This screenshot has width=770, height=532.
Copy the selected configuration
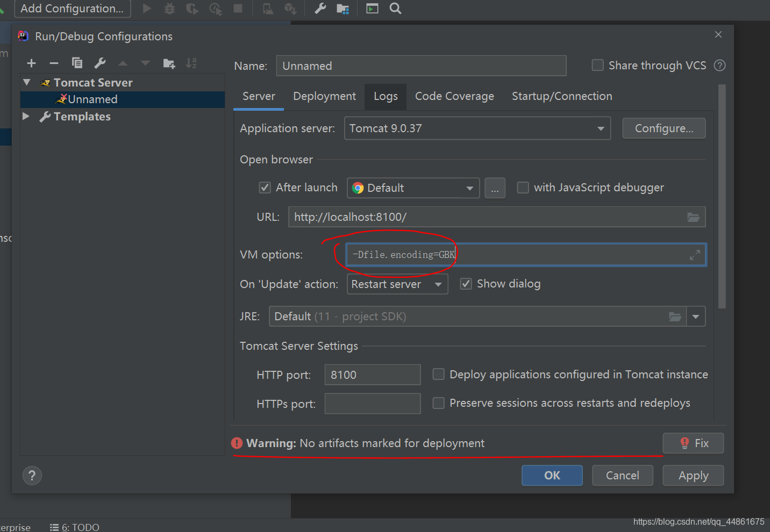(x=77, y=63)
